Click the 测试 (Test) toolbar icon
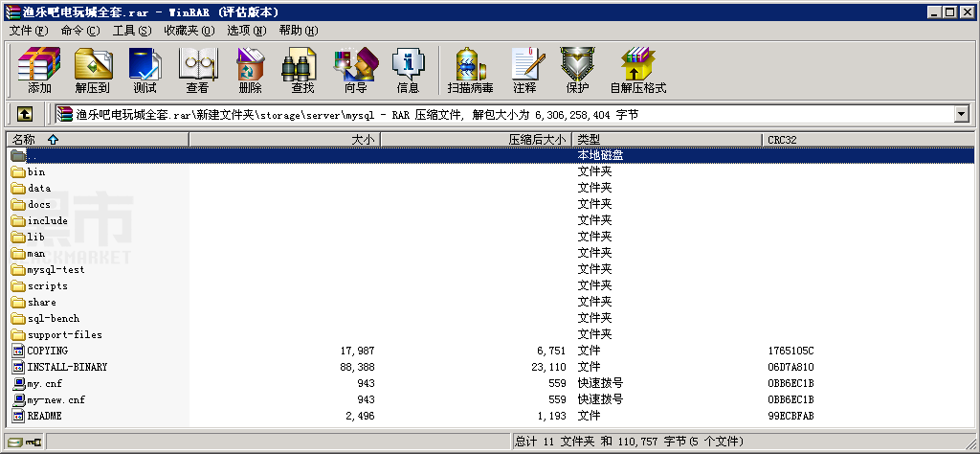 (x=145, y=63)
